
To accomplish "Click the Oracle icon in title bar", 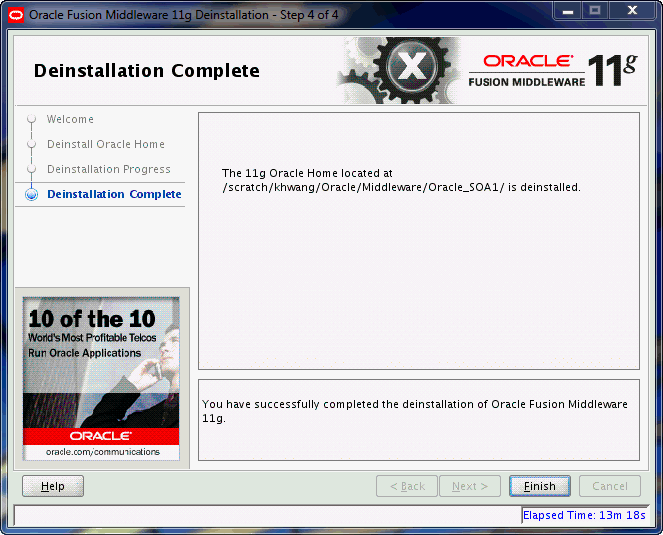I will (x=16, y=15).
